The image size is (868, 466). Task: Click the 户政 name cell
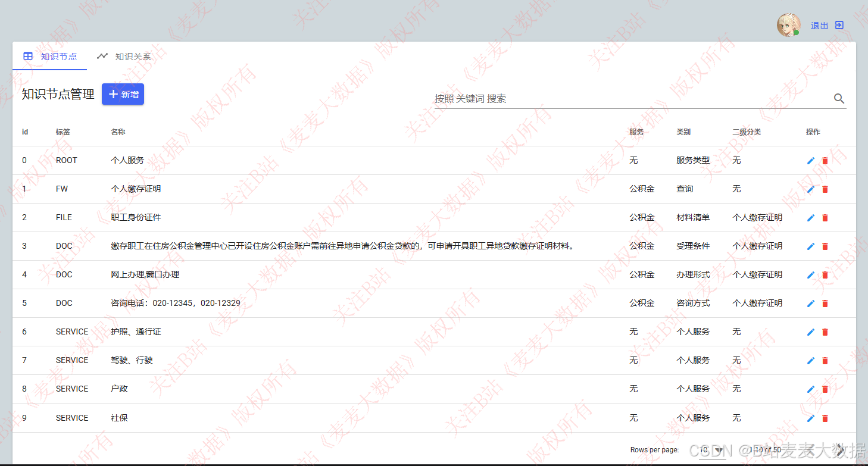click(x=119, y=389)
